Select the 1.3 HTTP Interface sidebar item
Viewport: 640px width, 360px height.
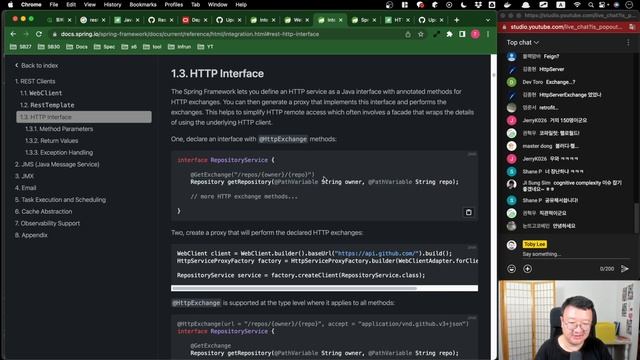coord(84,117)
